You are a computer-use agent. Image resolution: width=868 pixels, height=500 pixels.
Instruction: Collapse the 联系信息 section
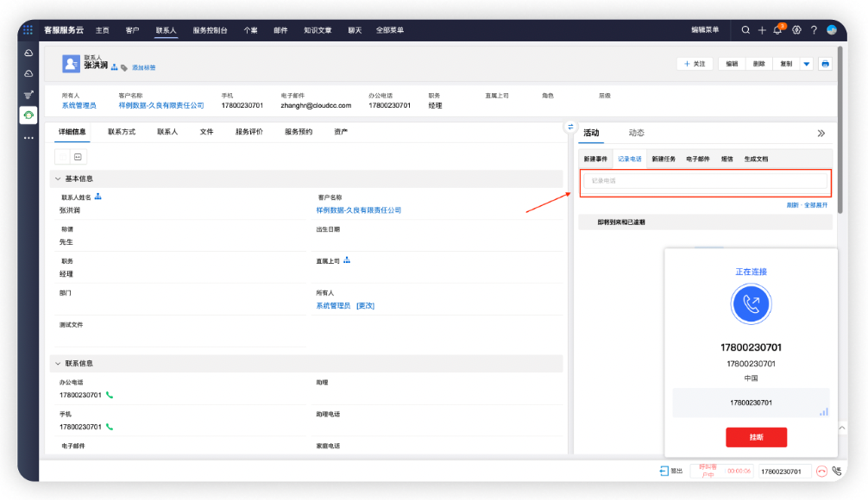(58, 364)
